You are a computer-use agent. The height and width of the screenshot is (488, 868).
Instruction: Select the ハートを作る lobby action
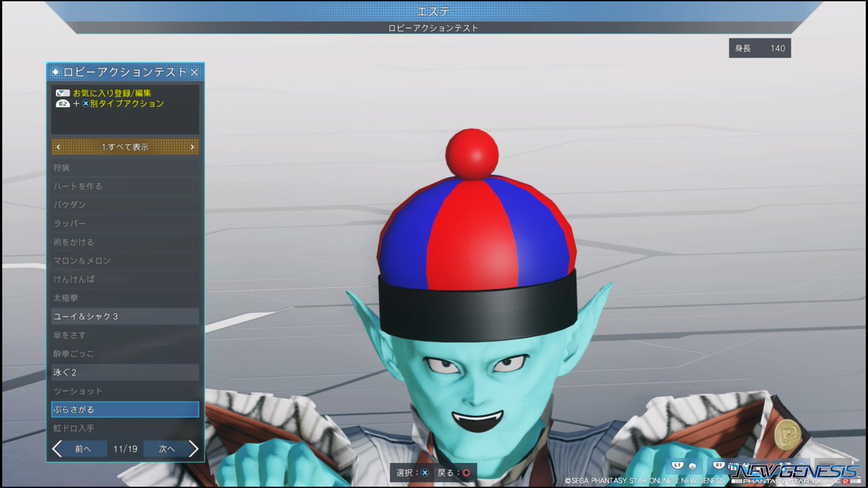(125, 187)
